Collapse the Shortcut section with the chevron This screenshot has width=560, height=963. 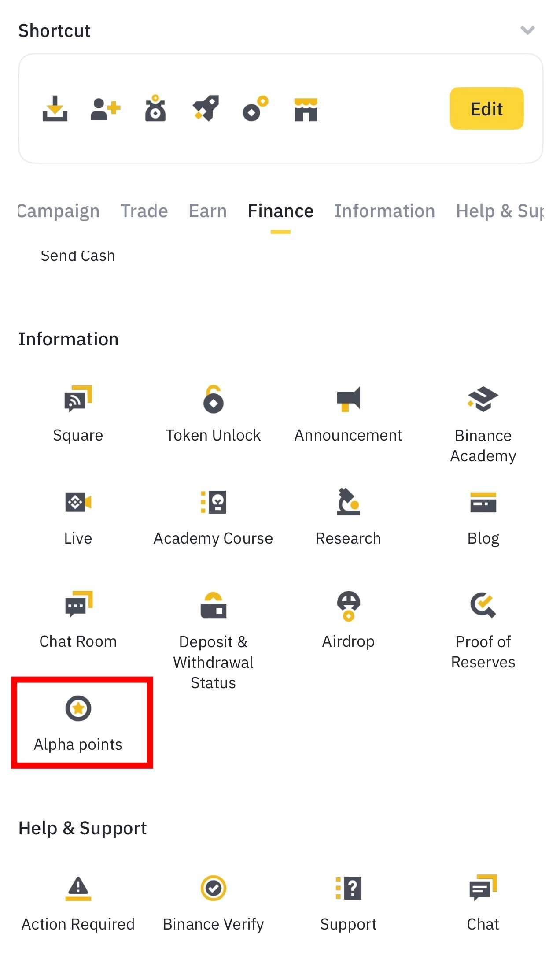coord(527,30)
